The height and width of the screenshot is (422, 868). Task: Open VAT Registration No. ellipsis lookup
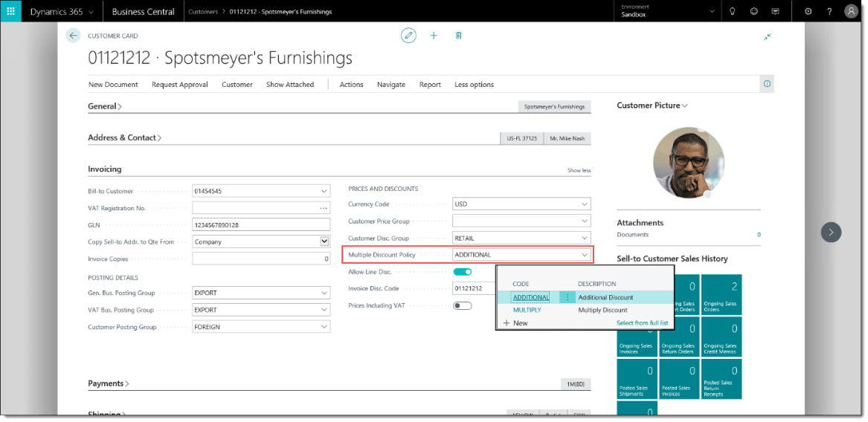[324, 209]
